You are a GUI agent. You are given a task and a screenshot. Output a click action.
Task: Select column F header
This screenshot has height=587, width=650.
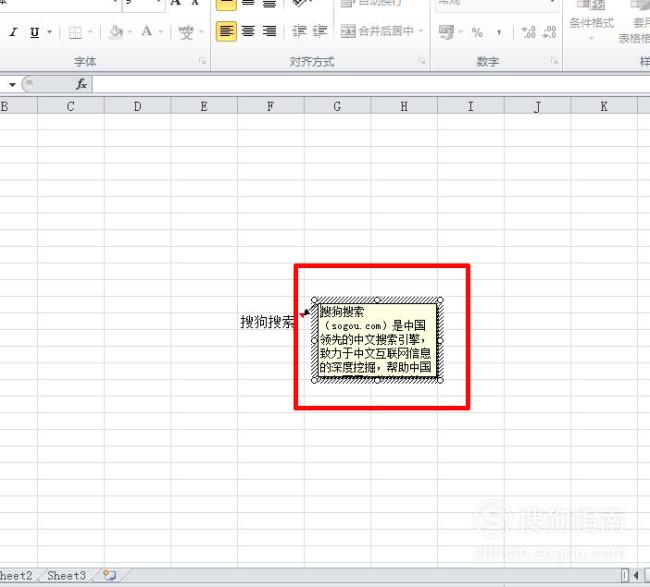[x=270, y=106]
